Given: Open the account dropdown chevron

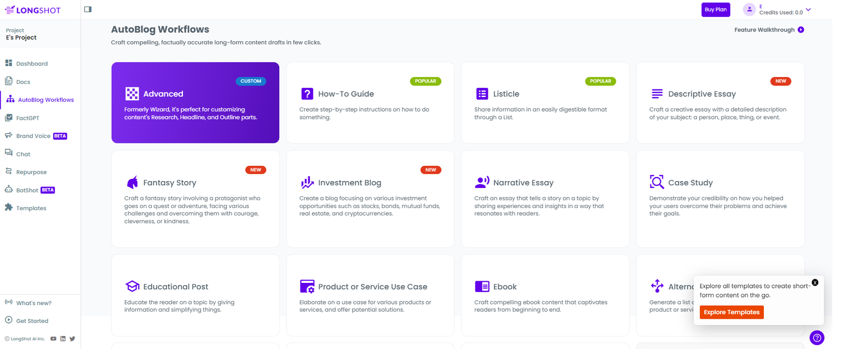Looking at the screenshot, I should (808, 10).
